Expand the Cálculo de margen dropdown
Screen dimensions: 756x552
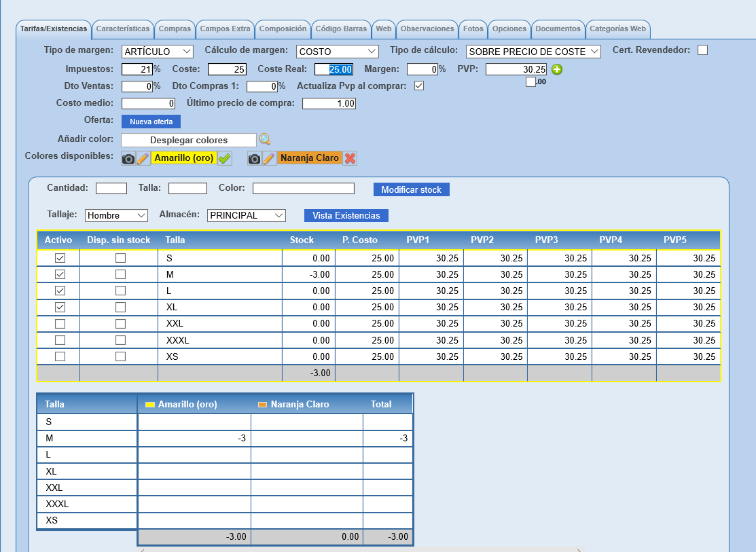(x=337, y=52)
